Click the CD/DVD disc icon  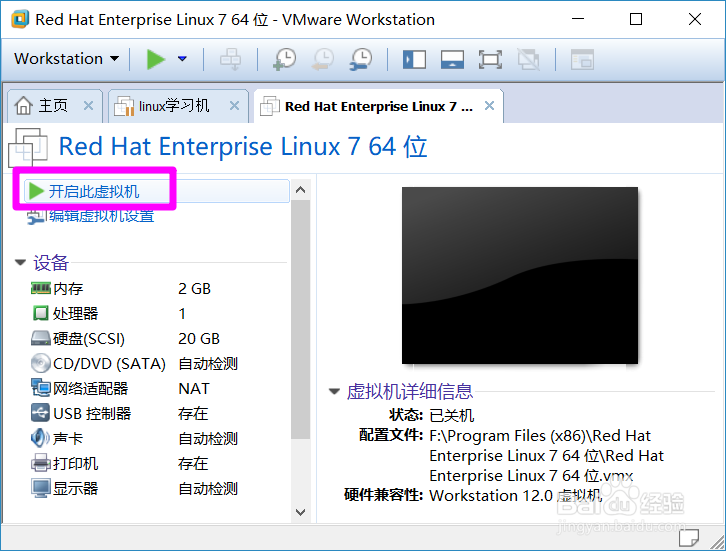[41, 363]
